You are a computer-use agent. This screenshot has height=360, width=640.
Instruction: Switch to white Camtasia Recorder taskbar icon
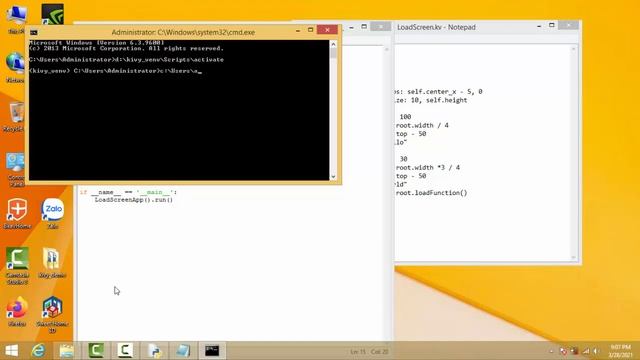125,351
